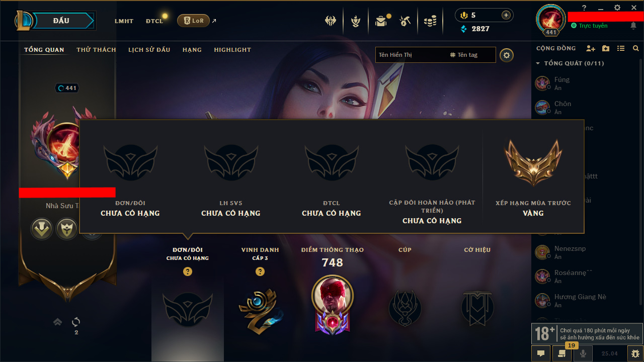Open the missions scroll icon with badge 19
644x362 pixels.
[x=559, y=353]
